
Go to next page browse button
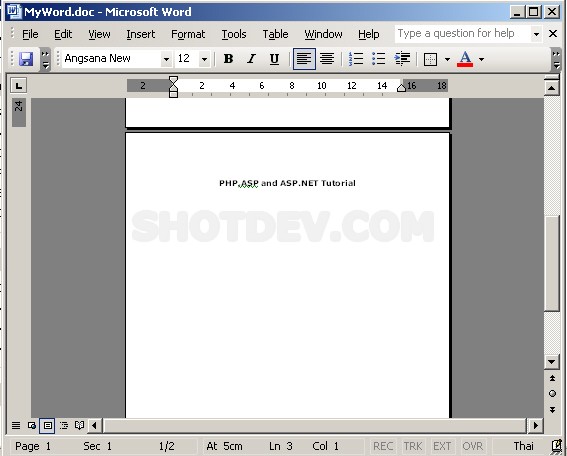tap(552, 409)
